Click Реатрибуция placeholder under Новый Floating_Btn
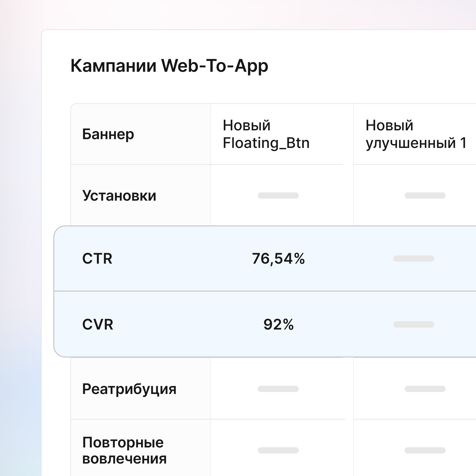 278,389
